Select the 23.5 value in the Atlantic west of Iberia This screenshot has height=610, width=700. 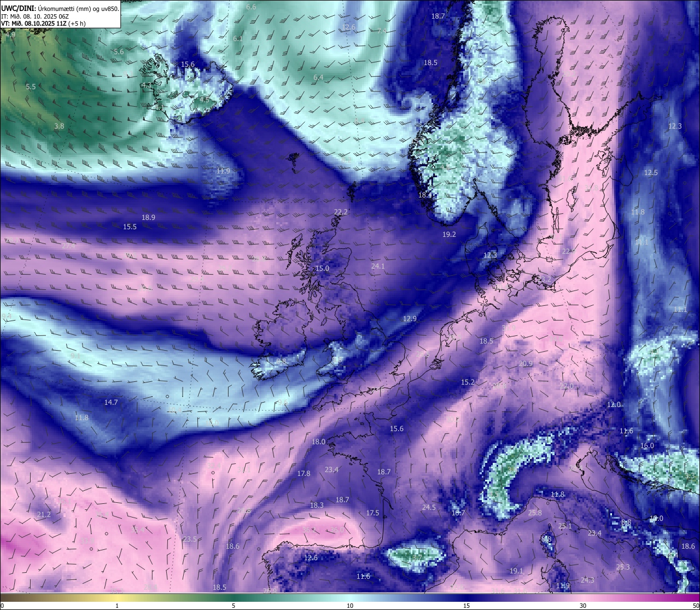click(190, 539)
